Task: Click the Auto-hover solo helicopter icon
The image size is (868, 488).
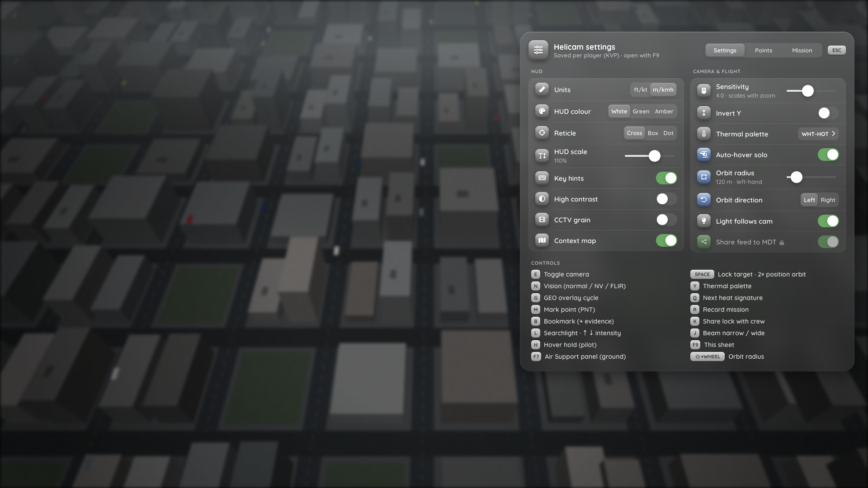Action: click(703, 155)
